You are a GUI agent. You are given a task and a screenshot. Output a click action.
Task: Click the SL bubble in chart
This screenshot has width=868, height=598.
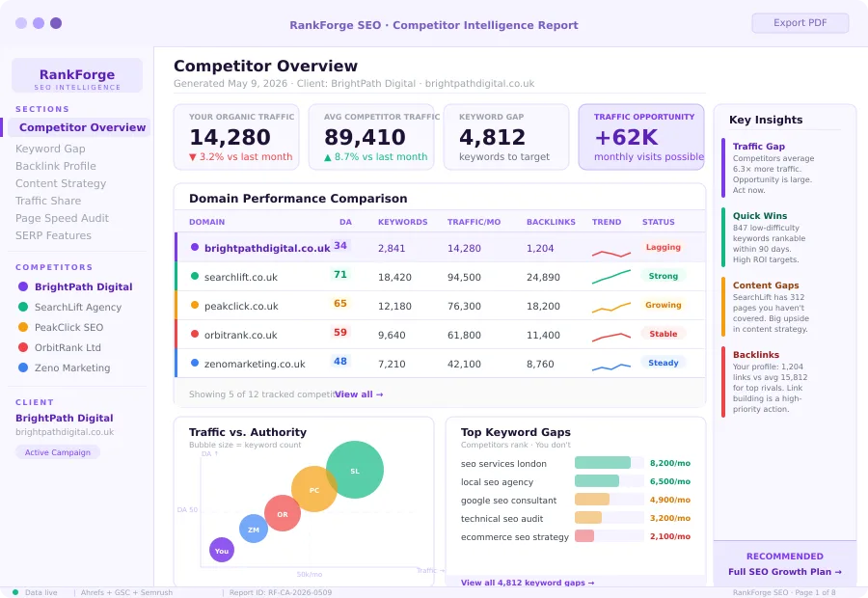click(355, 470)
